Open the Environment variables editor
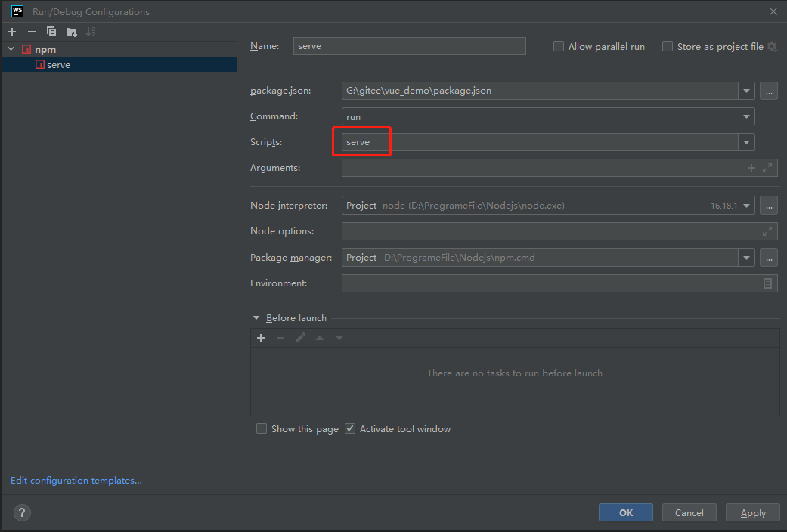This screenshot has width=787, height=532. click(767, 283)
